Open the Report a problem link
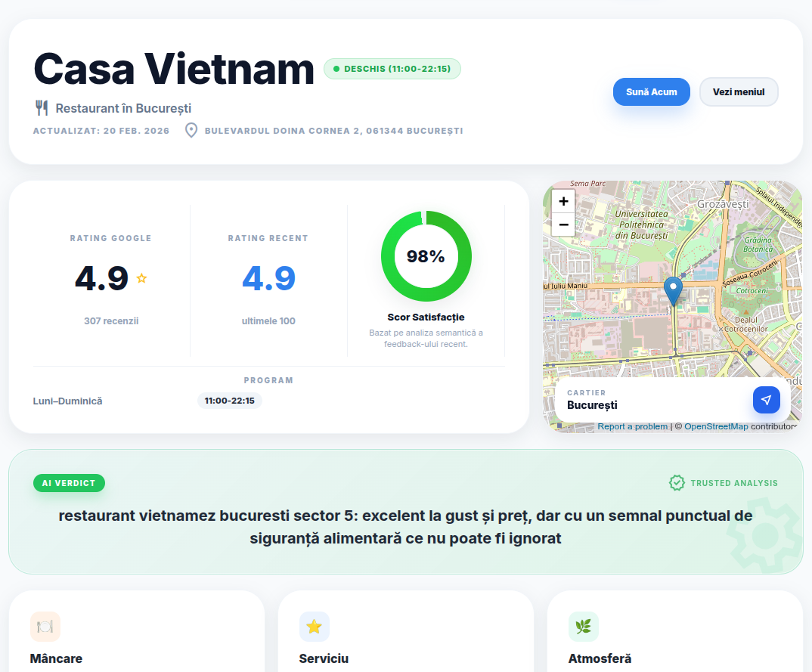Image resolution: width=812 pixels, height=672 pixels. pyautogui.click(x=632, y=426)
